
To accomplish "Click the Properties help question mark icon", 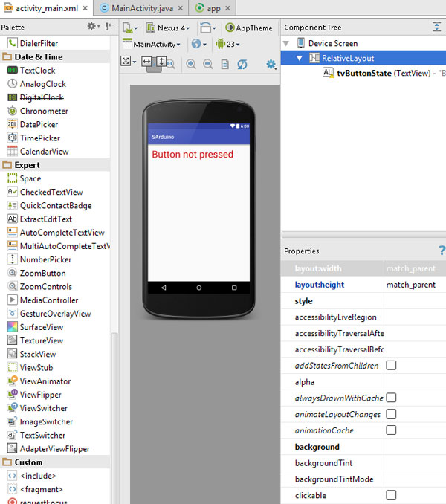I will [x=442, y=250].
